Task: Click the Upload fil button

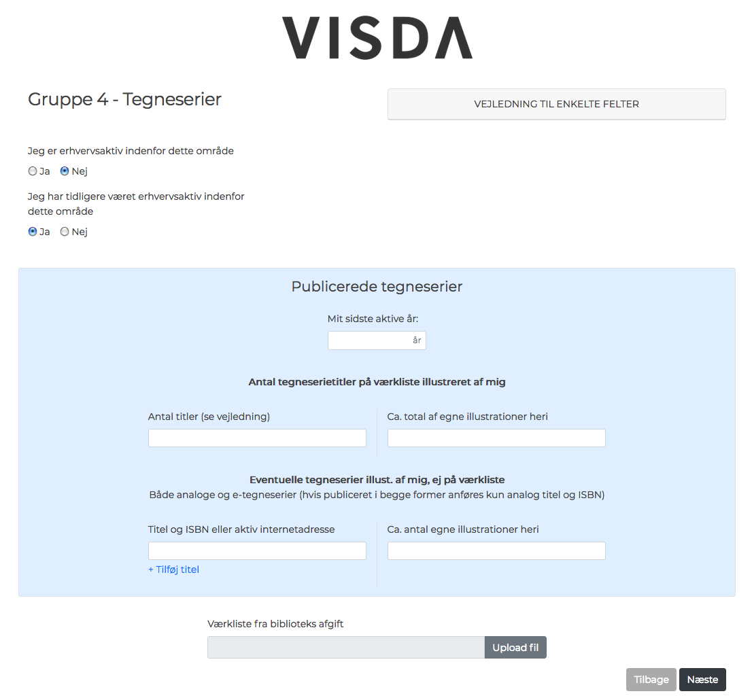Action: click(x=515, y=647)
